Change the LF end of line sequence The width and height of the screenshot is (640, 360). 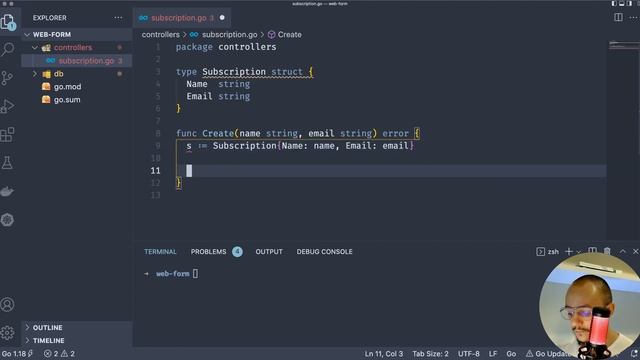click(x=493, y=353)
